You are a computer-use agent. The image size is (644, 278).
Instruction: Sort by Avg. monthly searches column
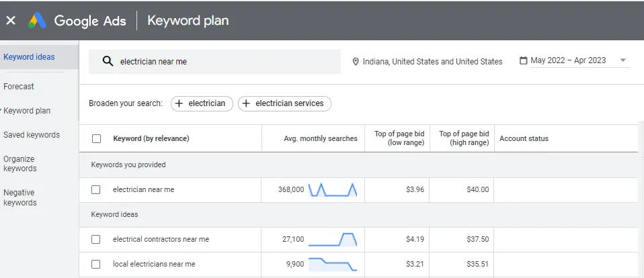click(320, 139)
